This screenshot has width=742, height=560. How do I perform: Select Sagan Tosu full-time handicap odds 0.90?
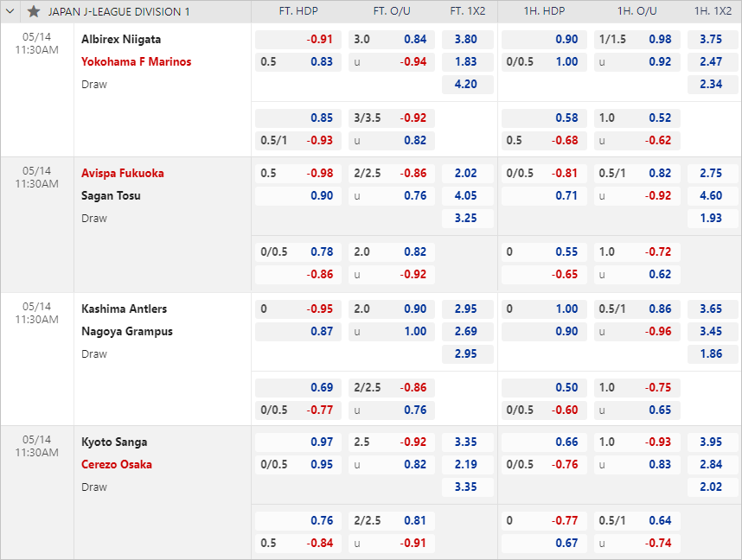click(x=298, y=196)
